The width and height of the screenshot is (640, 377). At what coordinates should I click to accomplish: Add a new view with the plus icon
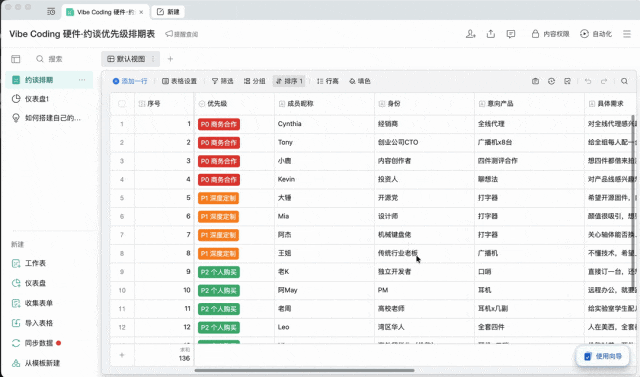(170, 59)
